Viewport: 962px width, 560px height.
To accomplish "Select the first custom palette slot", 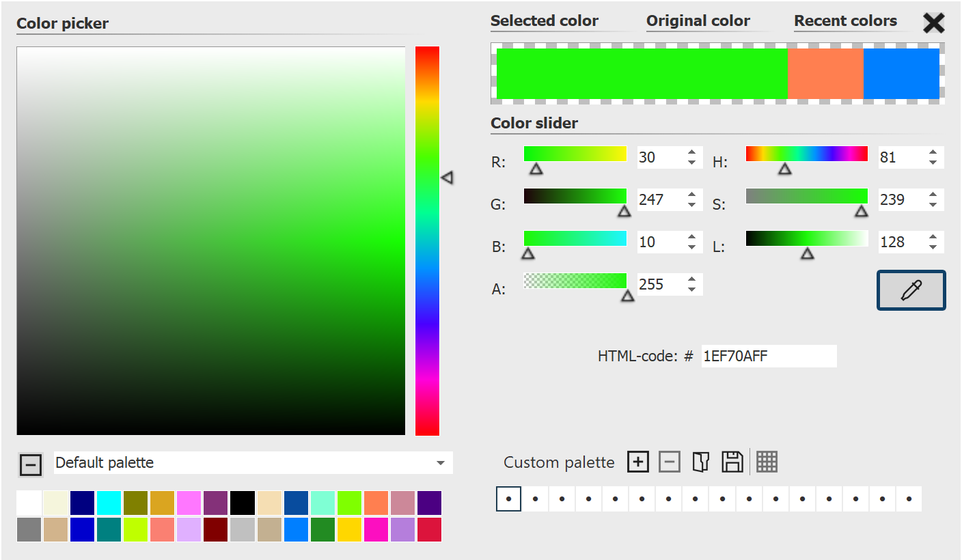I will point(508,499).
